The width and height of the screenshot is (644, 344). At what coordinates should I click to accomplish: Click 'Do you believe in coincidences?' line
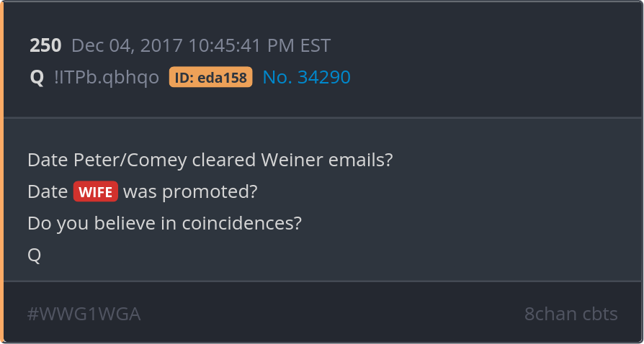(164, 223)
